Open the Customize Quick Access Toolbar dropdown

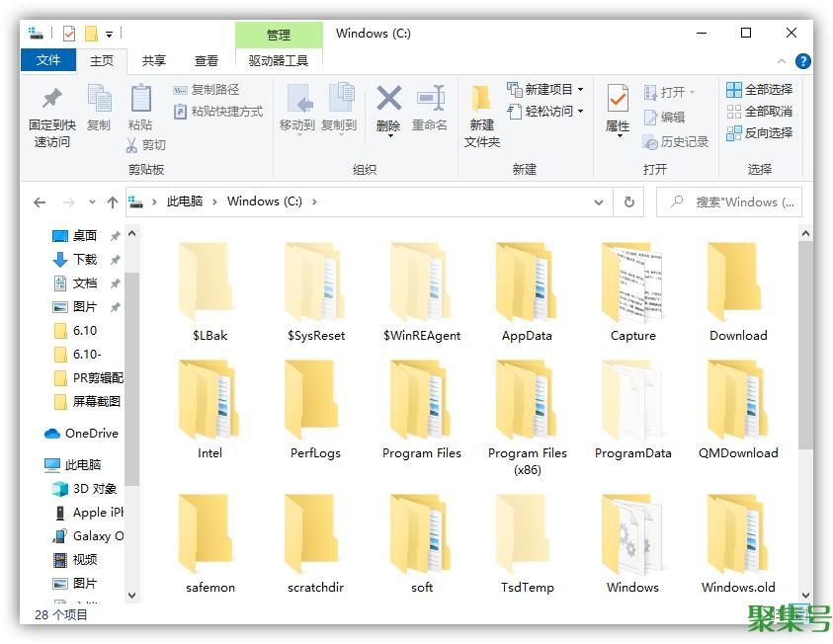click(x=109, y=35)
